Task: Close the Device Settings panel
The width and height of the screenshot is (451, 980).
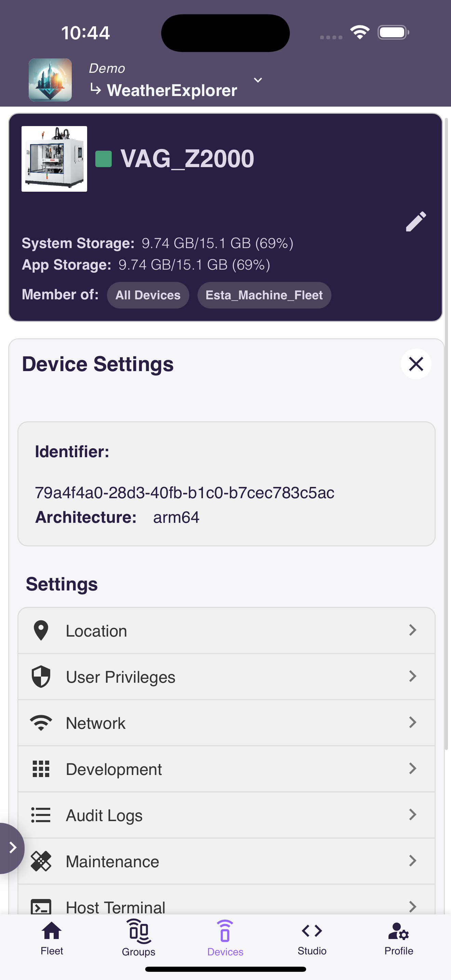Action: point(415,364)
